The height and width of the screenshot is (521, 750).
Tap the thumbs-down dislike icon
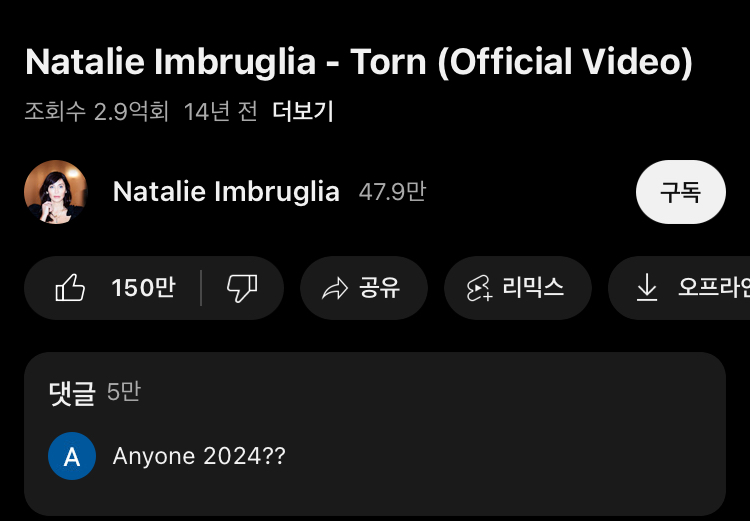point(242,288)
